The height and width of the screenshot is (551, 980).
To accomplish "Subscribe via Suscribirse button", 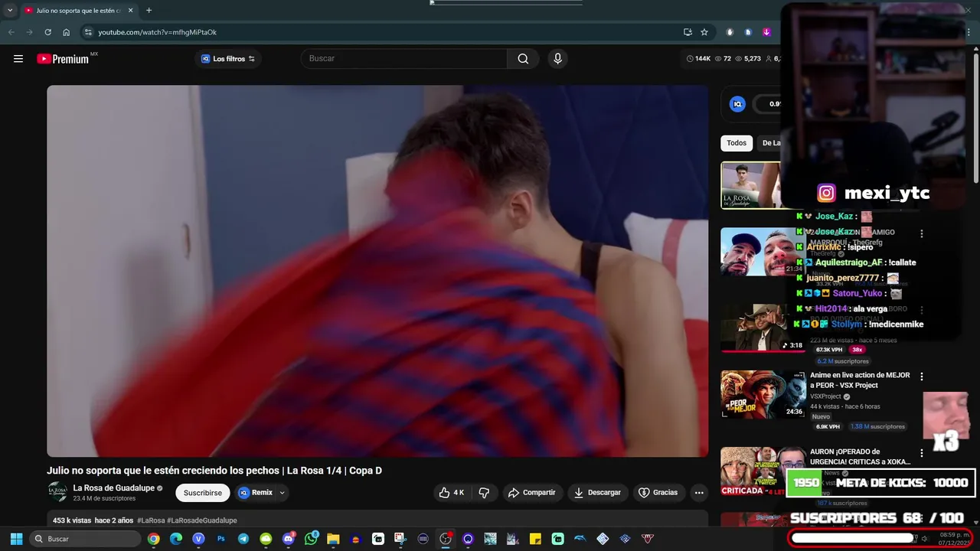I will (x=202, y=493).
